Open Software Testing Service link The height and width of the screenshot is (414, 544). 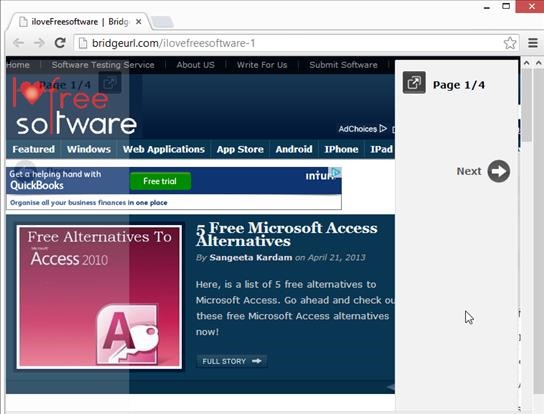pos(103,65)
